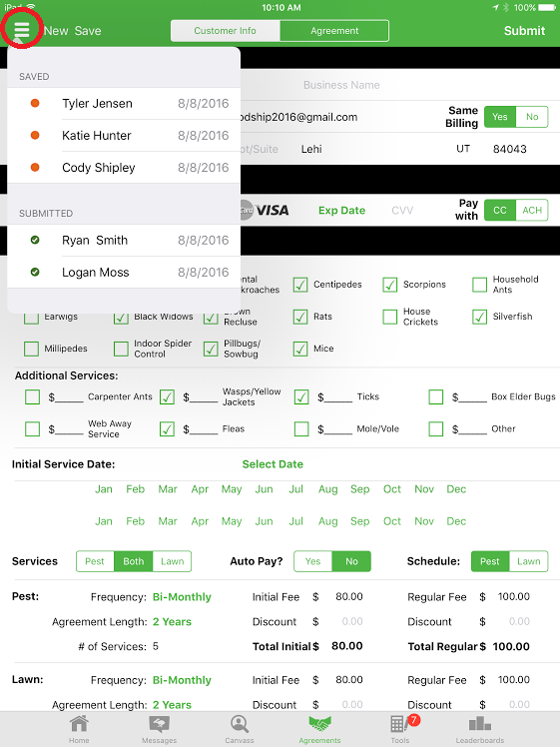Tap the Submit button
Screen dimensions: 560x747
click(x=524, y=31)
